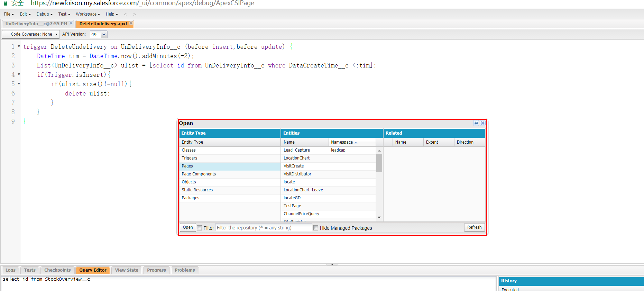Image resolution: width=644 pixels, height=291 pixels.
Task: Close the DeleteUndelivery.apxt tab with its x icon
Action: [x=131, y=24]
